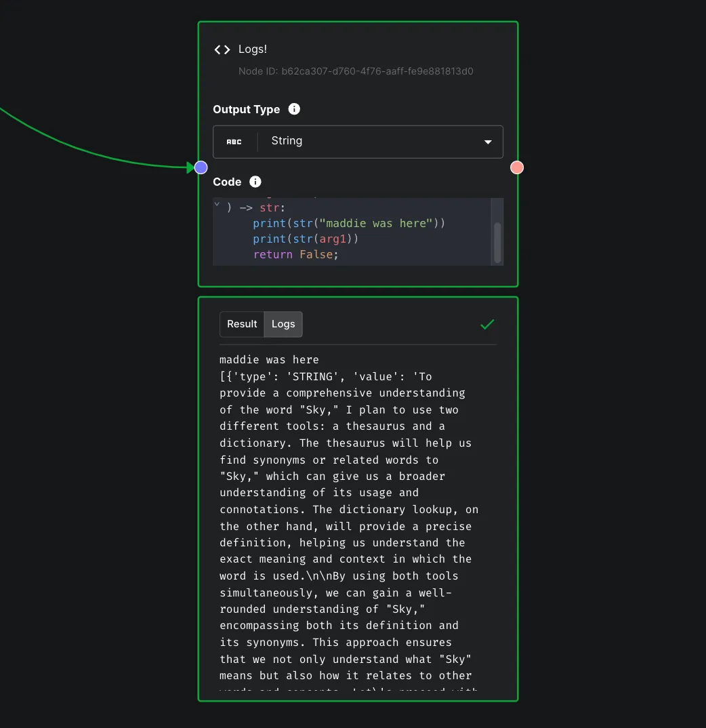Click log line "maddie was here"
The image size is (706, 728).
[269, 360]
